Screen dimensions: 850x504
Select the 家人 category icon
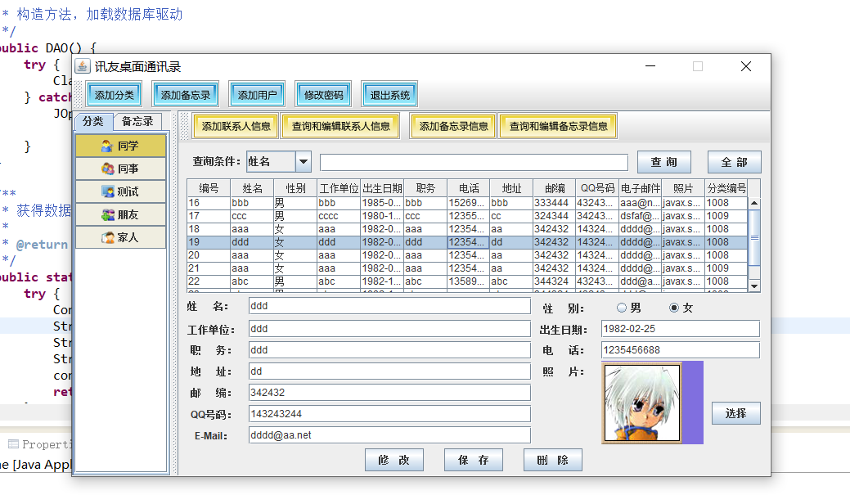[107, 237]
